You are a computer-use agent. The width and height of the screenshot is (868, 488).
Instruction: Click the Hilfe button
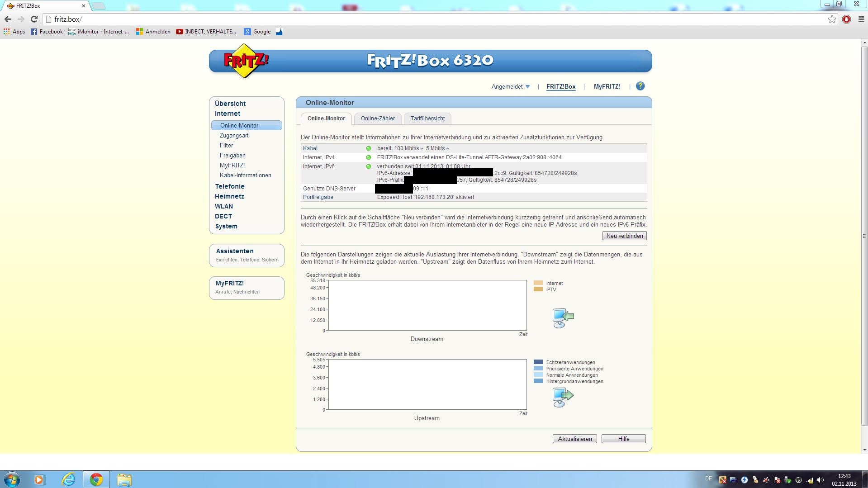pos(624,439)
